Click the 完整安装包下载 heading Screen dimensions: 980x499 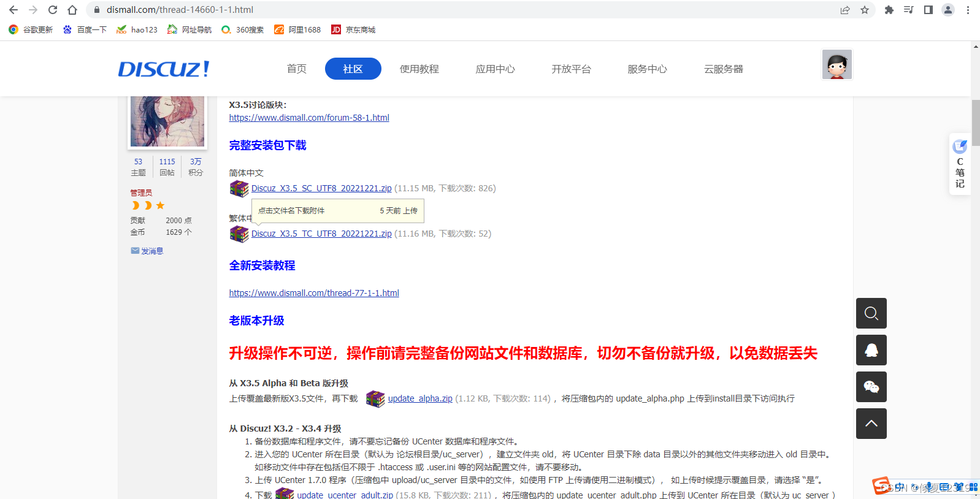coord(267,145)
